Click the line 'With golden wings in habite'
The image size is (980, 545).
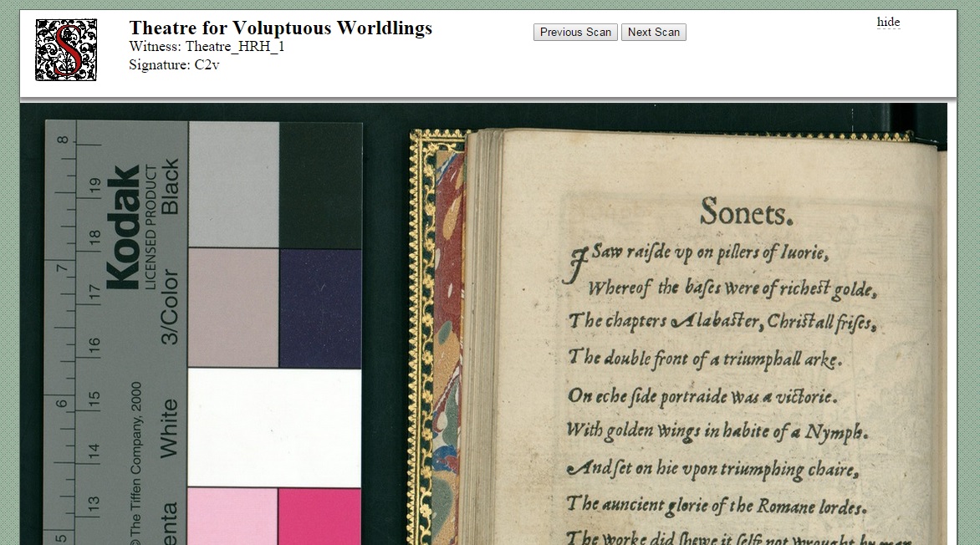click(x=717, y=432)
